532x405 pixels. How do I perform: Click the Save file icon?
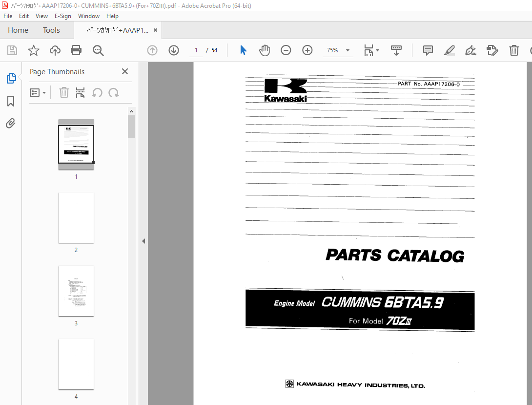(12, 51)
